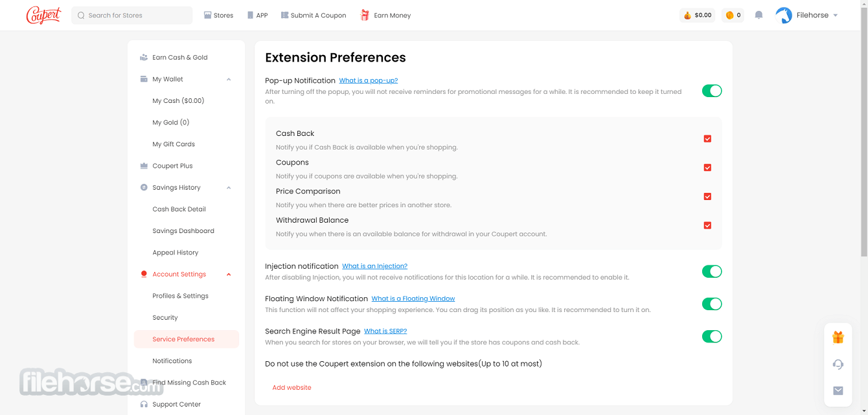Click the Submit A Coupon icon
The height and width of the screenshot is (415, 868).
(284, 15)
